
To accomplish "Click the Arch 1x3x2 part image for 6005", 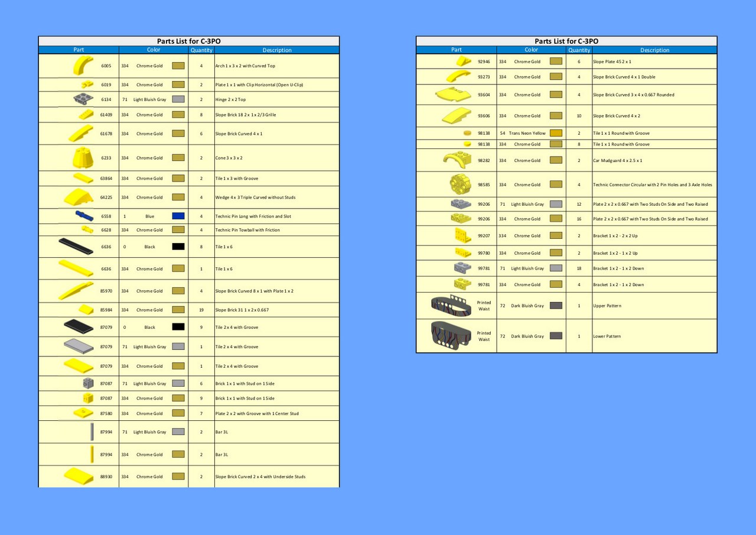I will pos(83,66).
